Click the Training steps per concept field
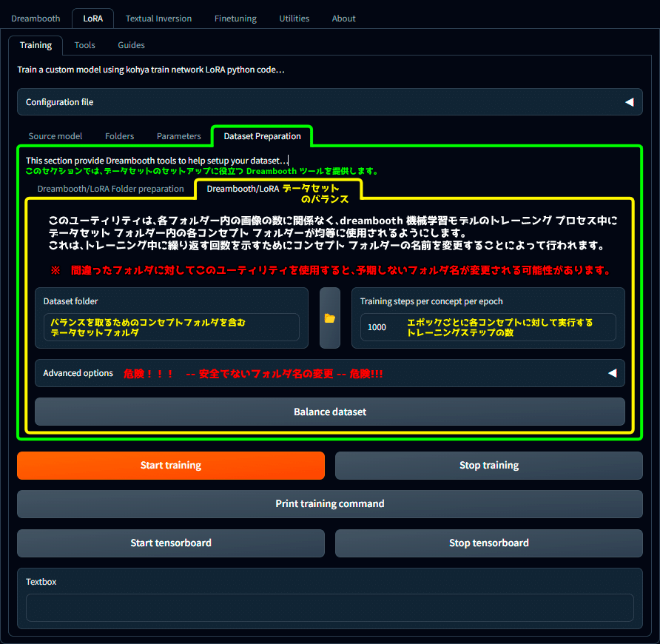The height and width of the screenshot is (644, 660). [488, 327]
